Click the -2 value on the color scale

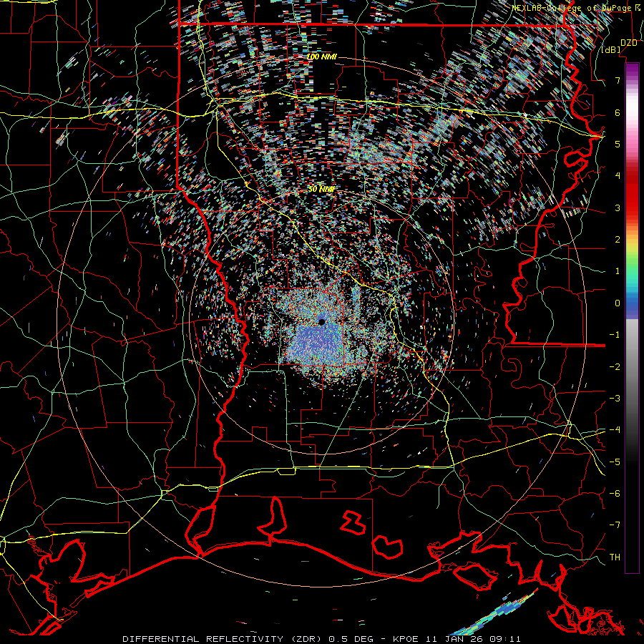click(x=615, y=367)
